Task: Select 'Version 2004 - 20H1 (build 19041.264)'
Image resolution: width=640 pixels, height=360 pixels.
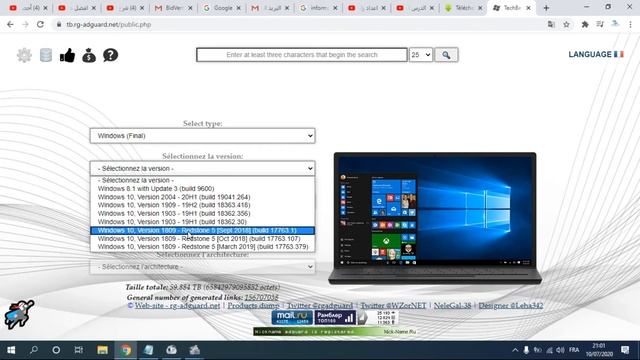Action: [x=202, y=197]
